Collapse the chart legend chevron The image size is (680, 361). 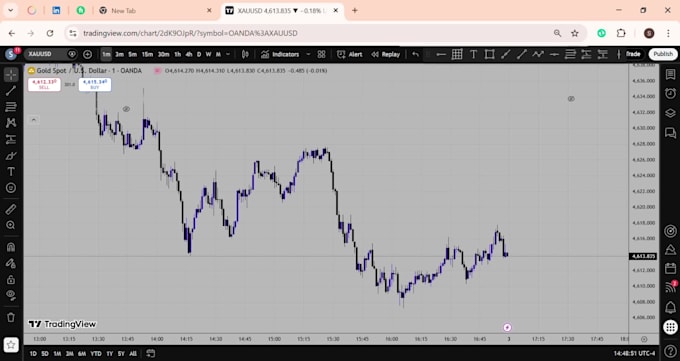pyautogui.click(x=33, y=120)
